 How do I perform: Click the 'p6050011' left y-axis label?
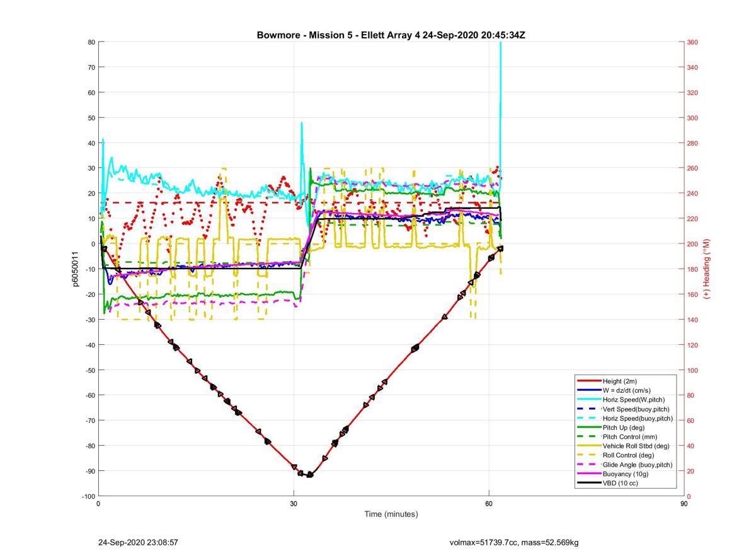pos(74,269)
